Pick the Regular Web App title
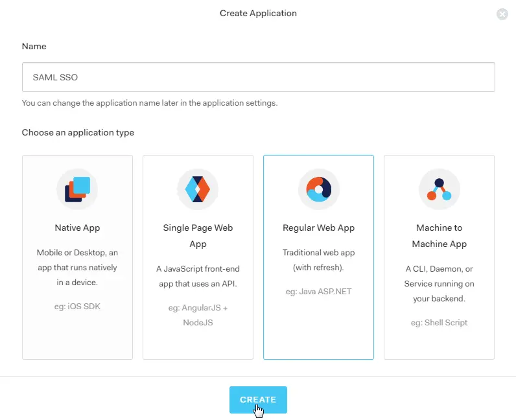The image size is (516, 420). [318, 228]
